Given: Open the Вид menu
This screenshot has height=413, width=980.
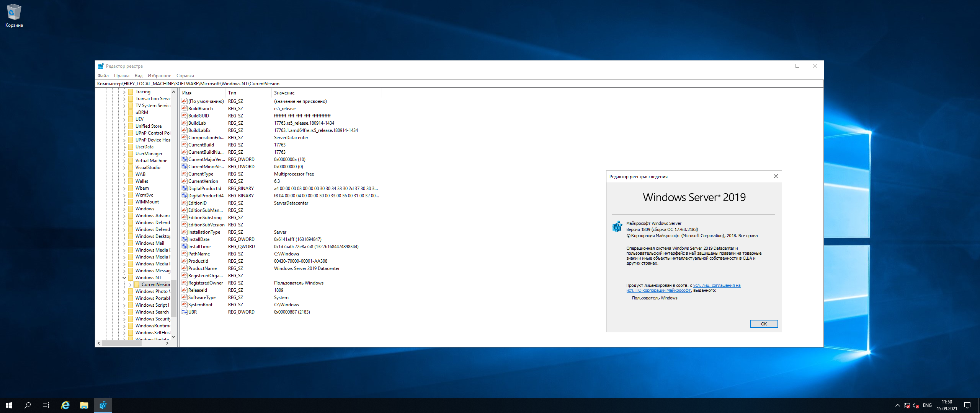Looking at the screenshot, I should (x=139, y=76).
